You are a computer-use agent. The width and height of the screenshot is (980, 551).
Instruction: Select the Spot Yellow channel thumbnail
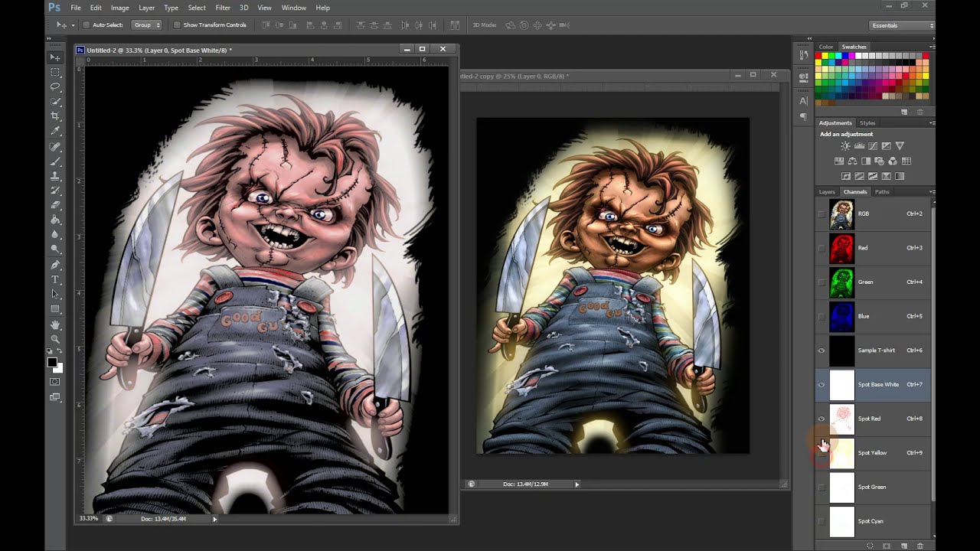tap(842, 453)
